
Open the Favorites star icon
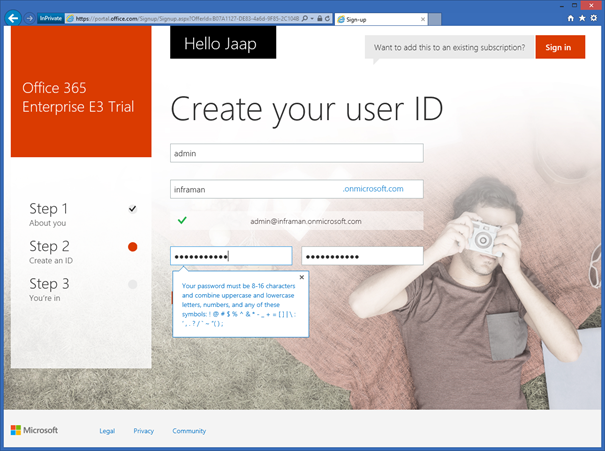(x=582, y=18)
